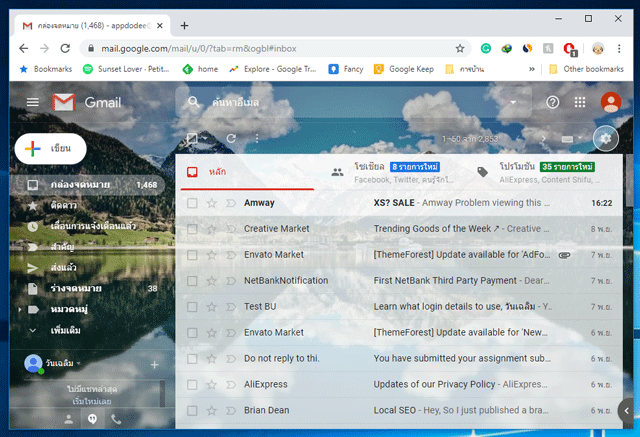Open the Google Keep bookmark
Screen dimensions: 640x437
(404, 69)
